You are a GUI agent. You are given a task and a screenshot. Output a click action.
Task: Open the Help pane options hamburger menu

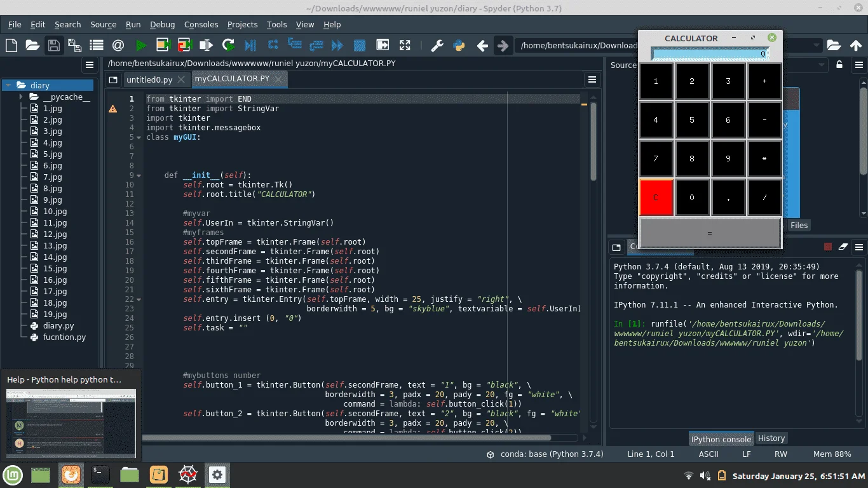858,65
